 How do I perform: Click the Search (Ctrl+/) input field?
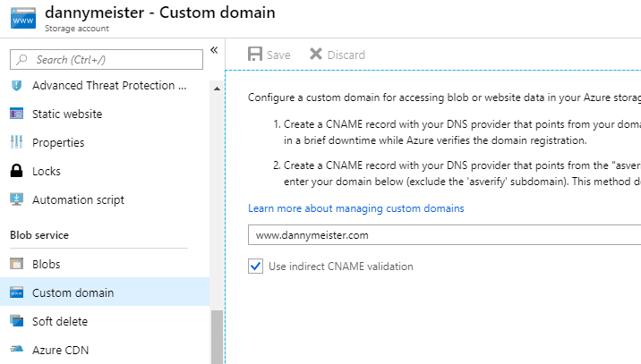[107, 60]
